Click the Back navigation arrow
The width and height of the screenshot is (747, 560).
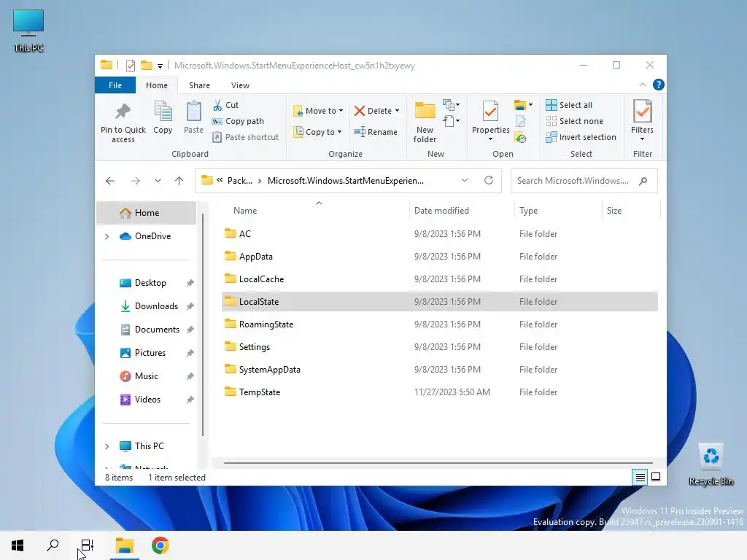tap(110, 181)
